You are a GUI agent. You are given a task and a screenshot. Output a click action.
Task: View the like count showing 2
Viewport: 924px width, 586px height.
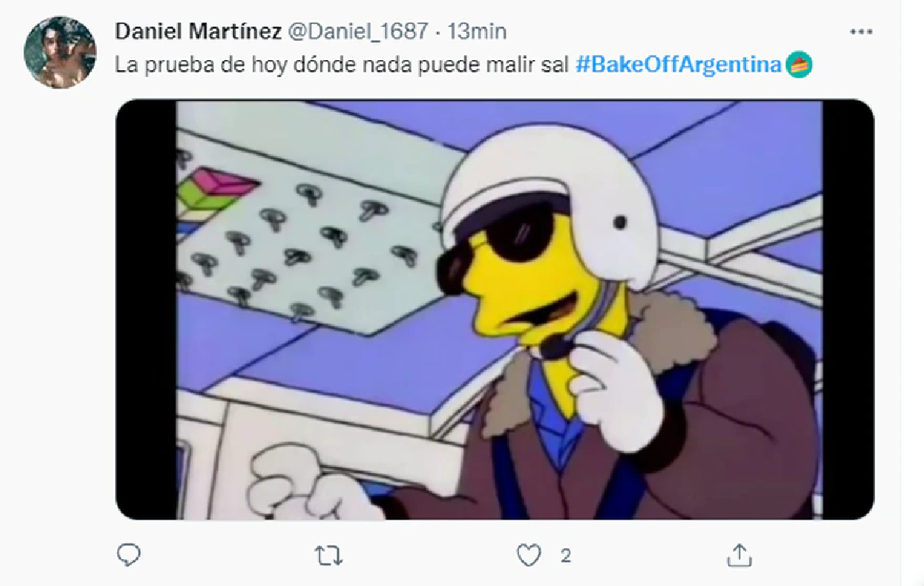[565, 556]
